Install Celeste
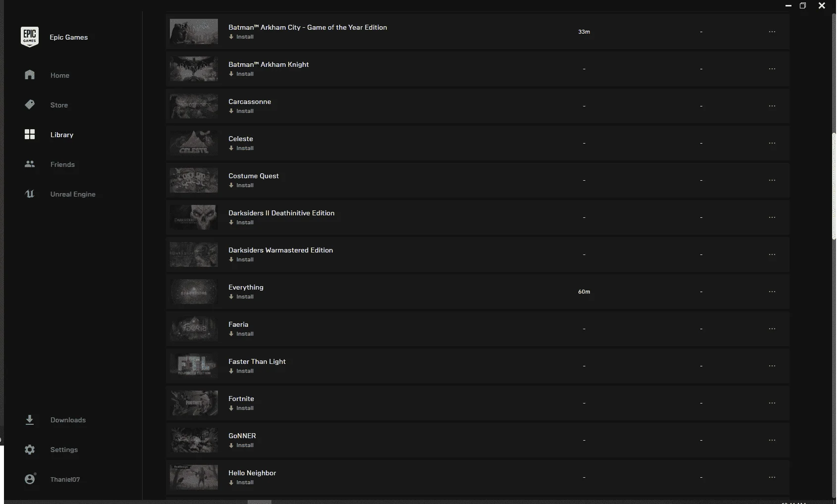The width and height of the screenshot is (840, 504). 241,148
